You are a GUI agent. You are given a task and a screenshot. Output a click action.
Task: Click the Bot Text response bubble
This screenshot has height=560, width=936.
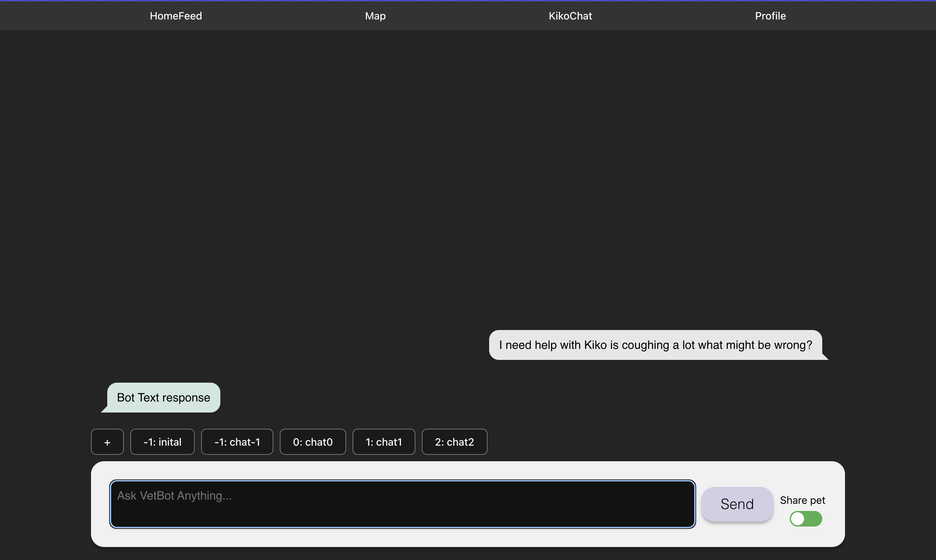[163, 397]
